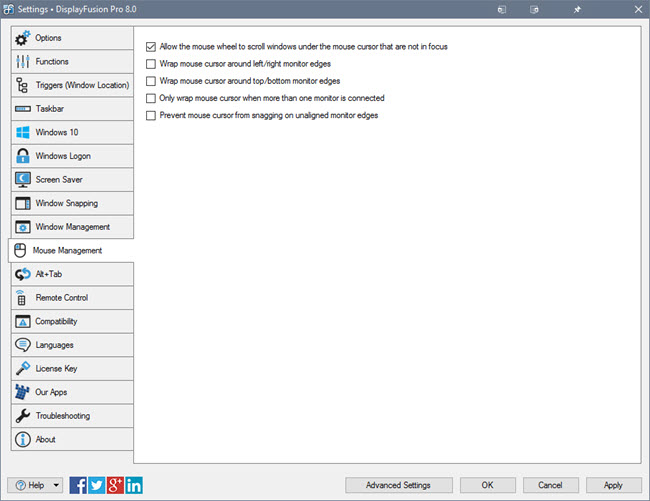
Task: Click the pin icon in title bar
Action: point(577,10)
